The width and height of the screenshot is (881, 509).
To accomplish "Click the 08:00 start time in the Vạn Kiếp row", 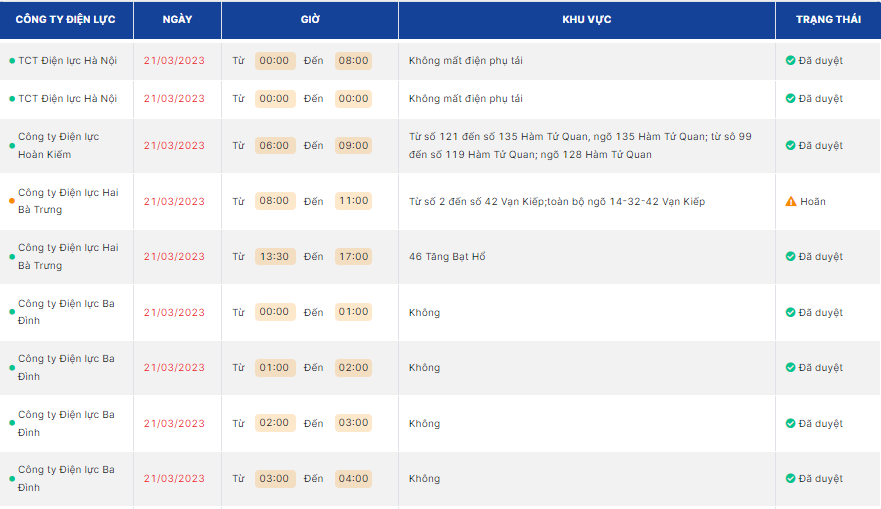I will (x=274, y=201).
